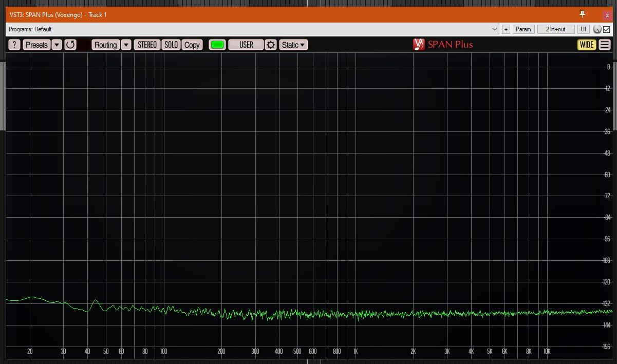Open the hamburger menu icon
Image resolution: width=617 pixels, height=364 pixels.
tap(605, 45)
